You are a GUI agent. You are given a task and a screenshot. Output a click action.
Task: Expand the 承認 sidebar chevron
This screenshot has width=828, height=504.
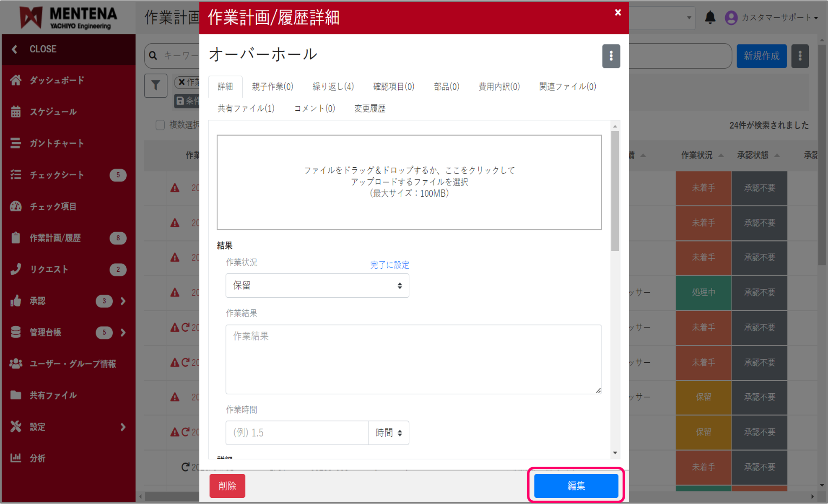[x=123, y=301]
